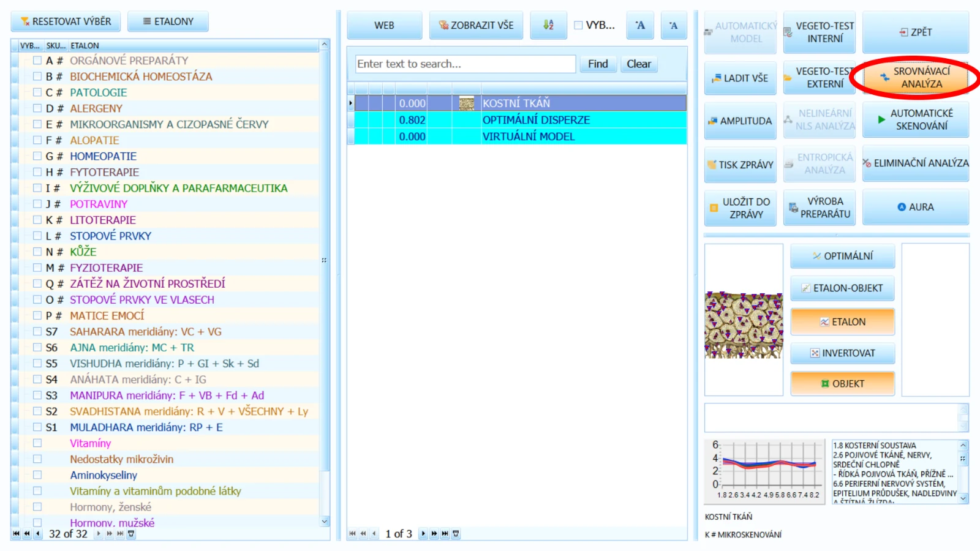
Task: Click Výroba preparátu button
Action: point(819,208)
